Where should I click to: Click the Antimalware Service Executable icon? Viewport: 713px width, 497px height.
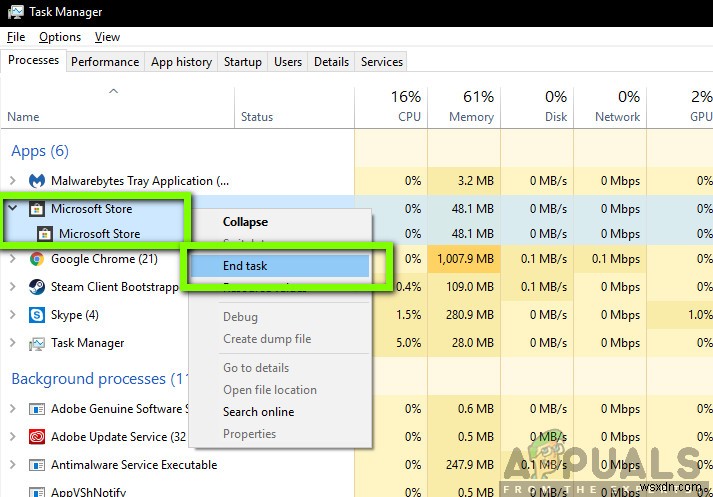[37, 465]
